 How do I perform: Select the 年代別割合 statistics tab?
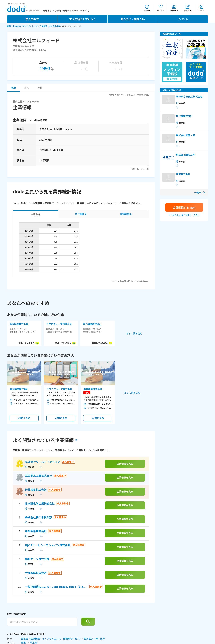(81, 214)
